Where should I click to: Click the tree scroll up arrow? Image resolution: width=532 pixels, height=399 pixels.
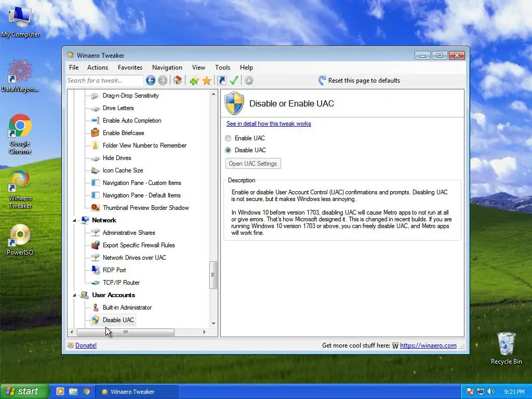(214, 94)
